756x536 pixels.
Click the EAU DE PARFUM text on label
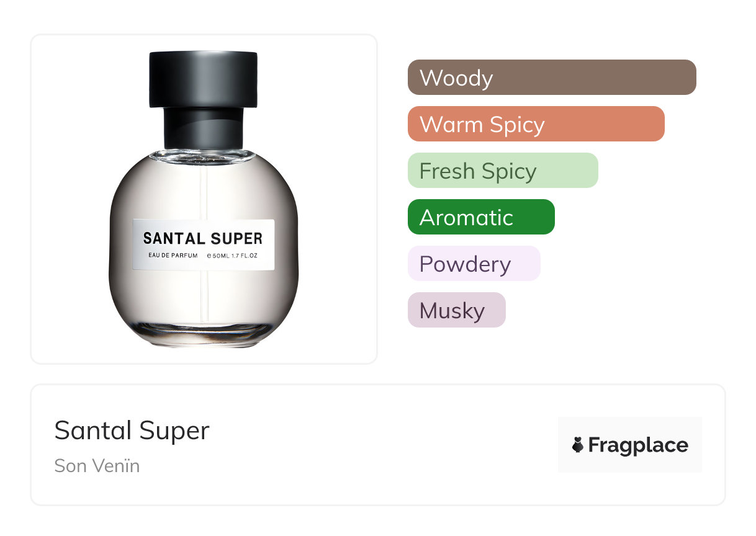coord(173,256)
